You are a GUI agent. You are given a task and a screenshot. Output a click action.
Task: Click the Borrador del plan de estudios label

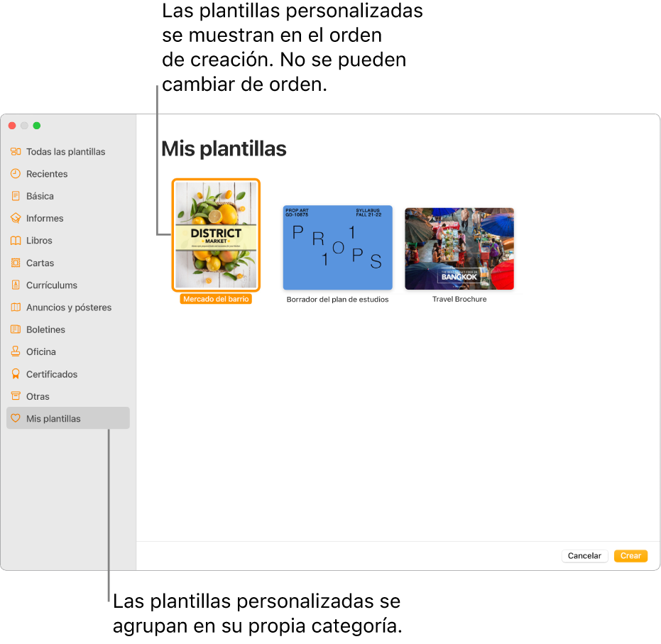pos(338,299)
